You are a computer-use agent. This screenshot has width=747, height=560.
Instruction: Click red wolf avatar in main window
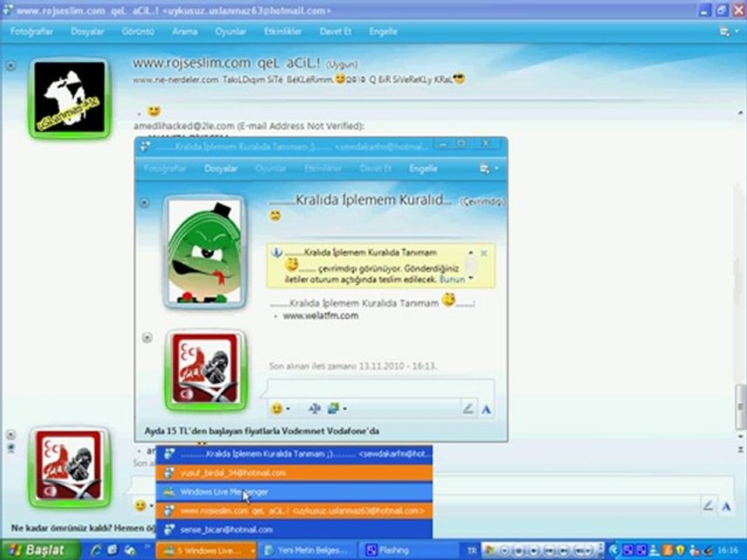pyautogui.click(x=69, y=467)
